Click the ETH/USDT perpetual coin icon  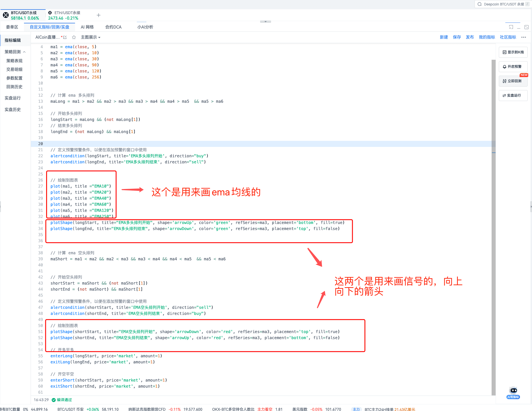tap(50, 13)
